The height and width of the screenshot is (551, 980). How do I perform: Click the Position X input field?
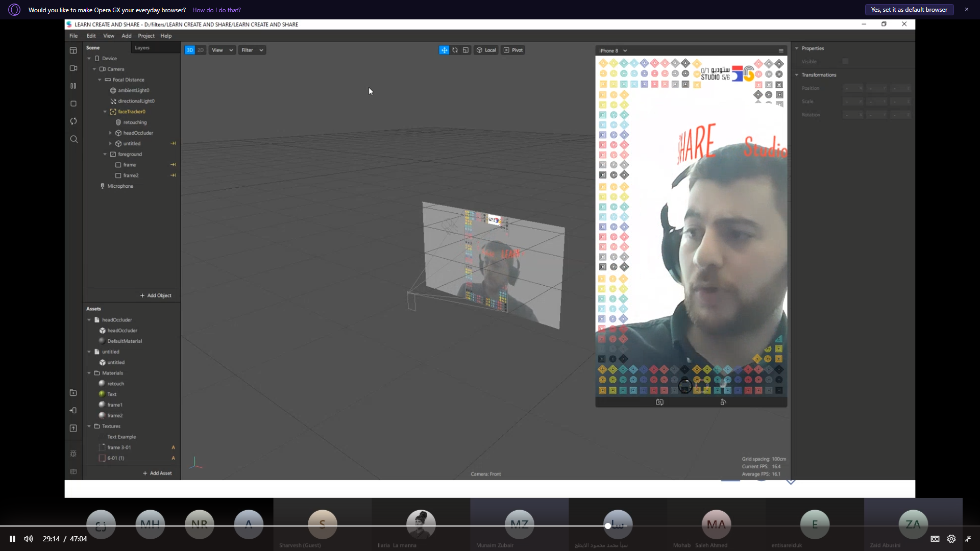pos(852,88)
